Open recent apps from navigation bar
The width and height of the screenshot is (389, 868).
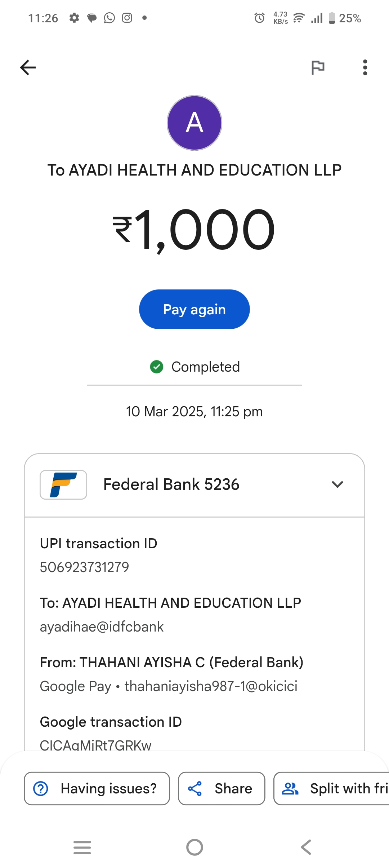click(82, 847)
